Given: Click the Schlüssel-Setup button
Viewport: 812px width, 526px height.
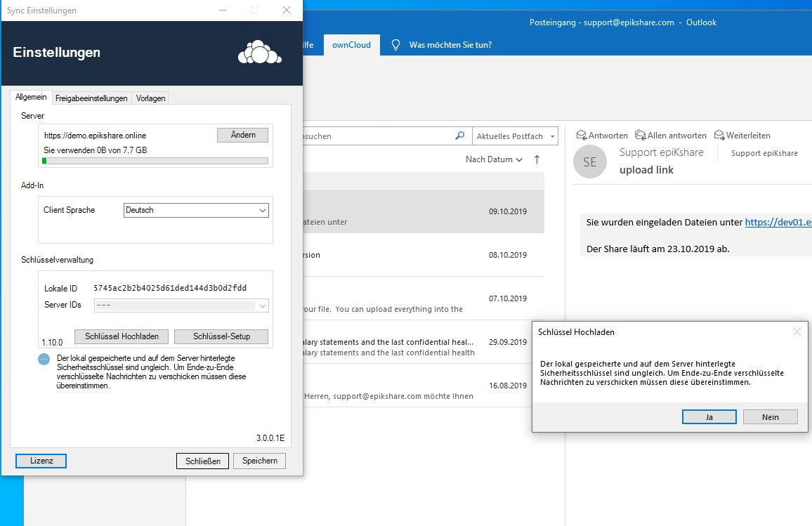Looking at the screenshot, I should 221,336.
